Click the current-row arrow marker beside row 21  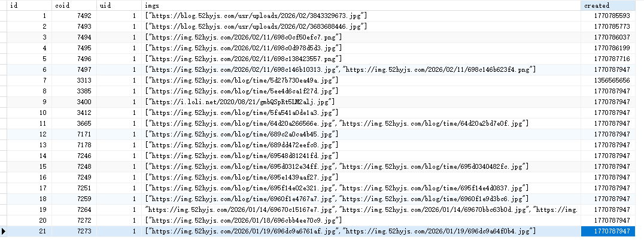[x=4, y=231]
